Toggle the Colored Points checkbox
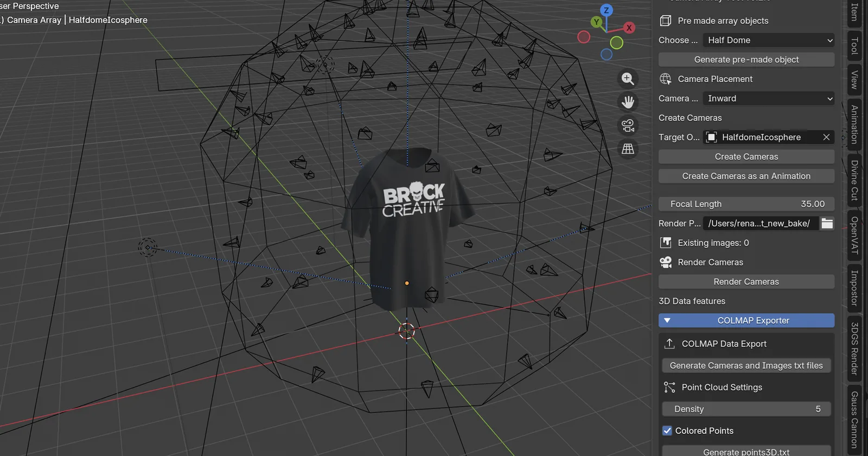Viewport: 868px width, 456px height. pos(667,431)
